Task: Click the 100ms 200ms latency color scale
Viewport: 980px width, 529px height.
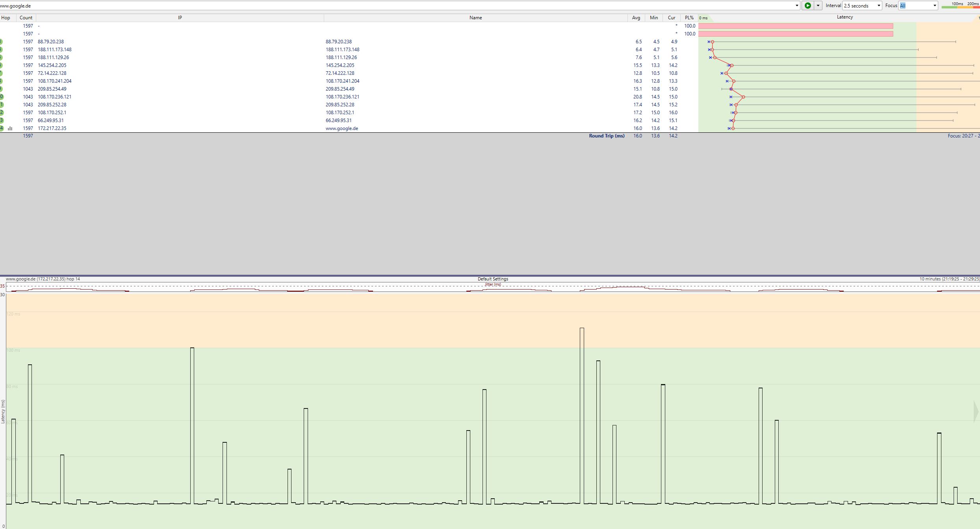Action: pos(960,5)
